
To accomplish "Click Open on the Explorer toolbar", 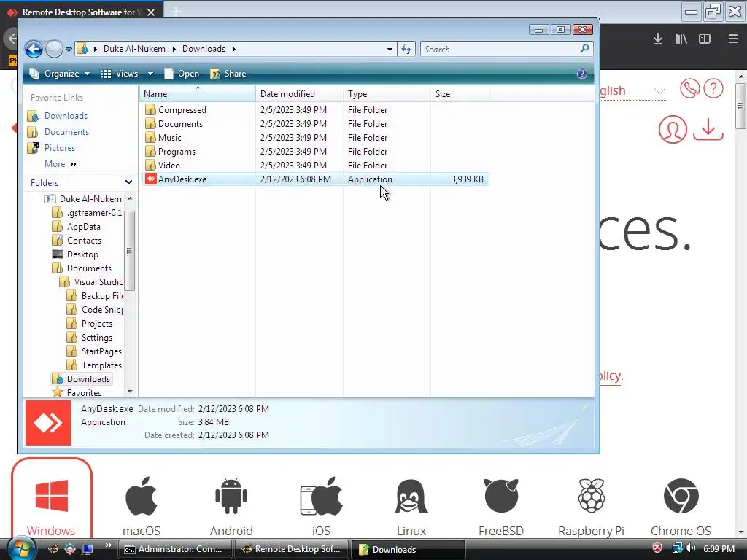I will (182, 74).
